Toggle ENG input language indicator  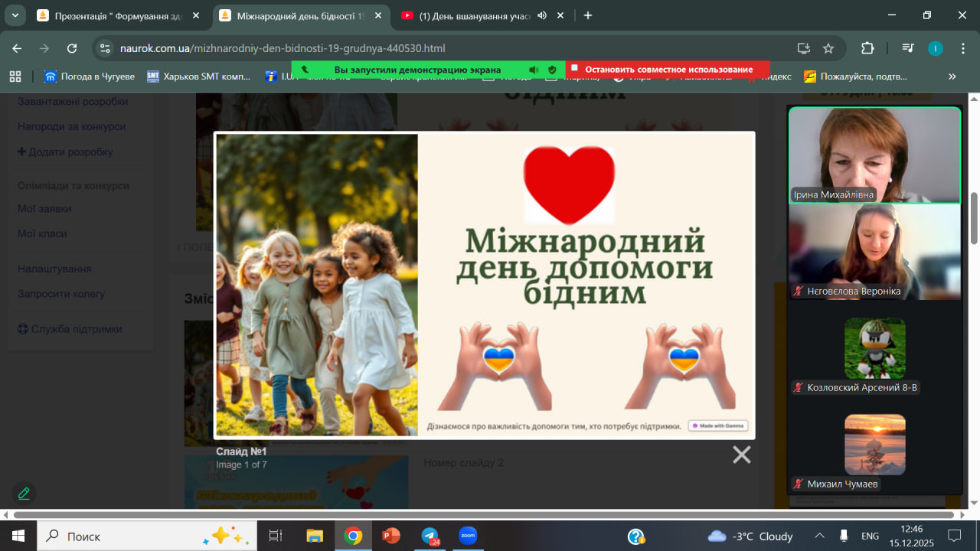coord(870,536)
